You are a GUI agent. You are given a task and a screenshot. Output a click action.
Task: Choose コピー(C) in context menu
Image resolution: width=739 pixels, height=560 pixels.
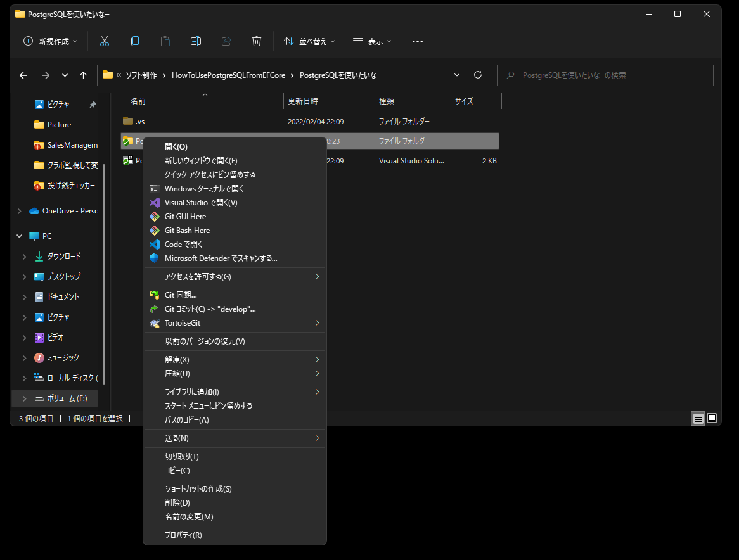(235, 471)
